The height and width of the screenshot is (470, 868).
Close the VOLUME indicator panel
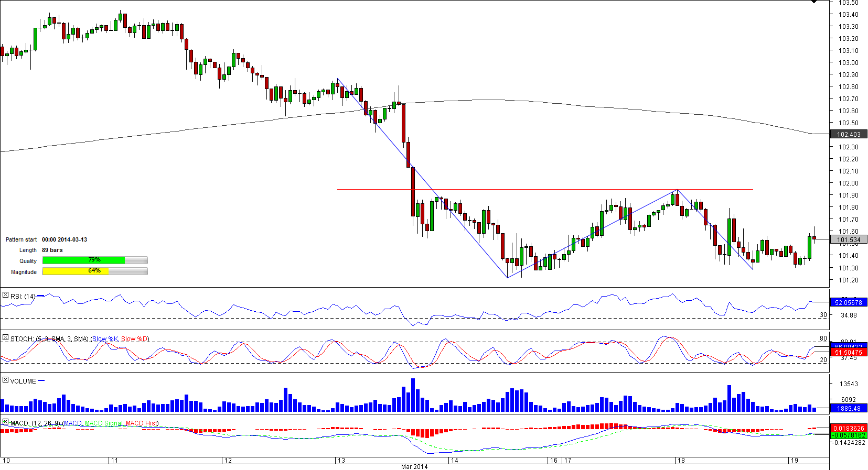click(x=5, y=380)
